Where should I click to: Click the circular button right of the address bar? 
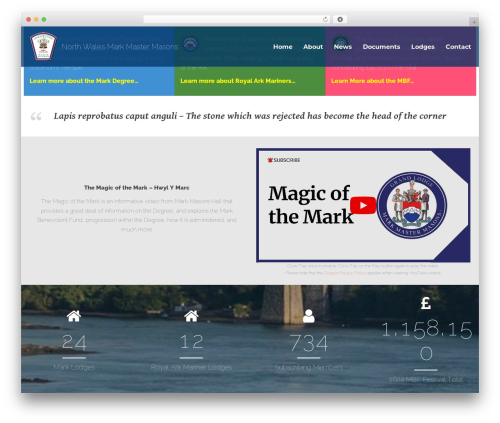pyautogui.click(x=340, y=20)
